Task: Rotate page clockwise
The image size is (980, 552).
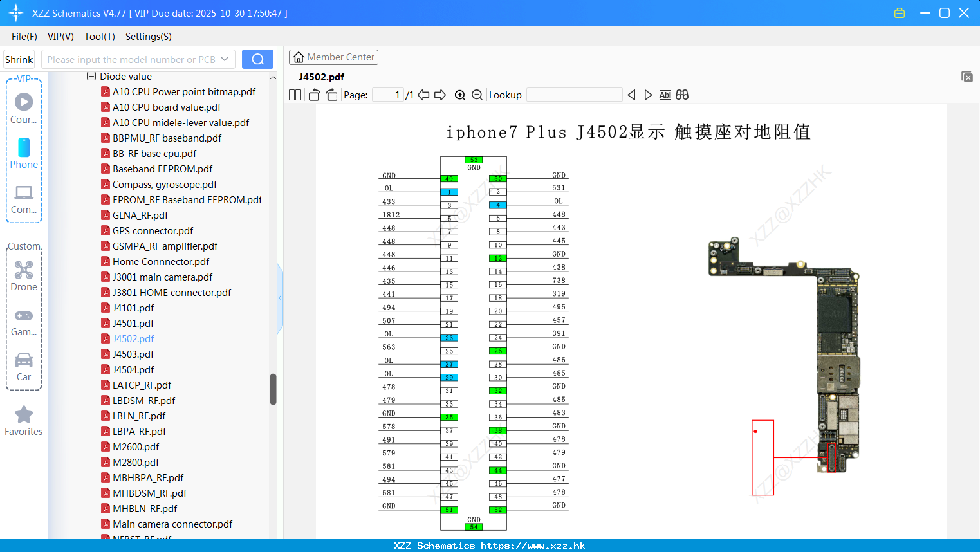Action: tap(331, 95)
